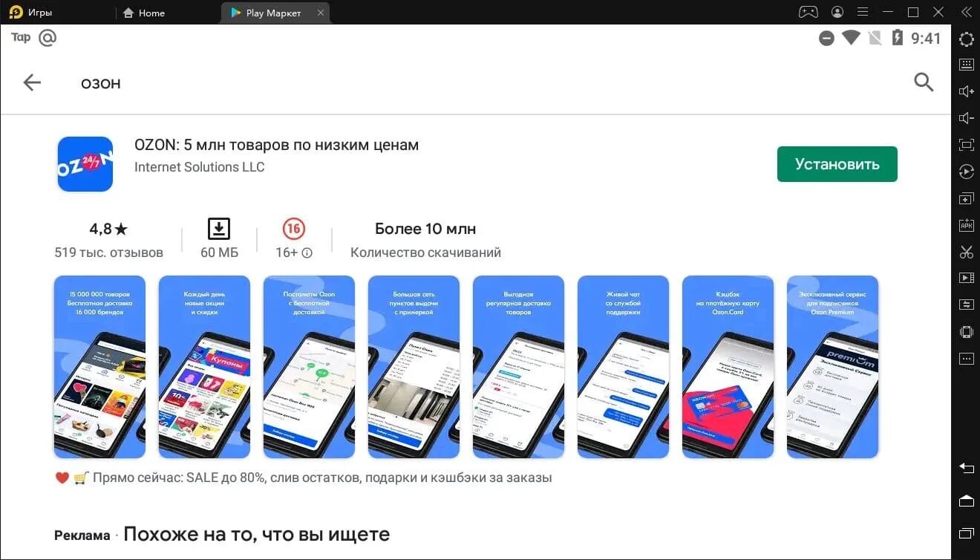
Task: Click the download size icon
Action: click(x=219, y=229)
